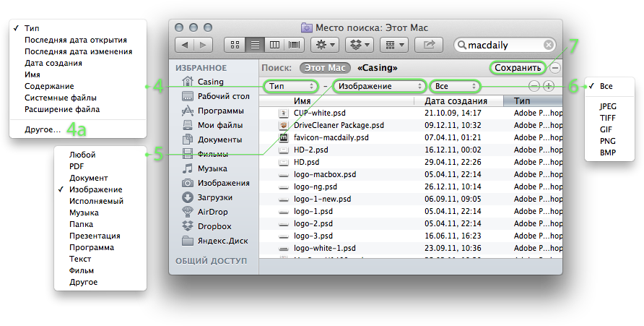The width and height of the screenshot is (644, 326).
Task: Select PDF from the kind menu
Action: (x=77, y=166)
